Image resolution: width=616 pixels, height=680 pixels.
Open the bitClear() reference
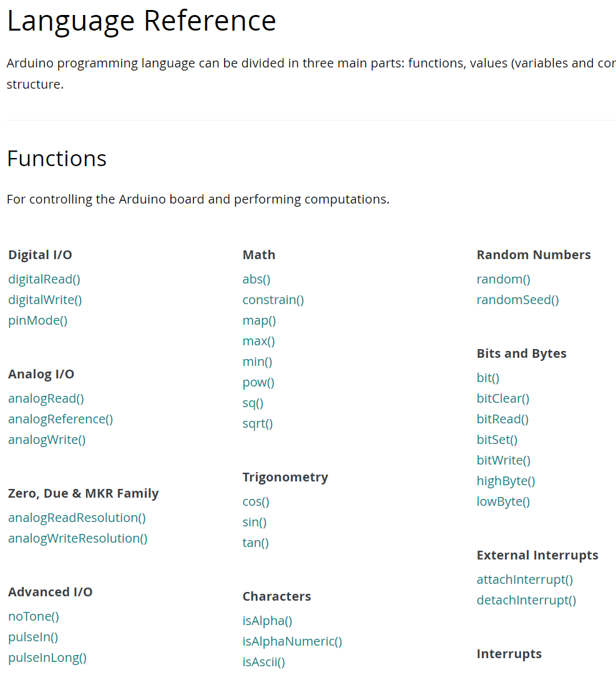coord(502,398)
